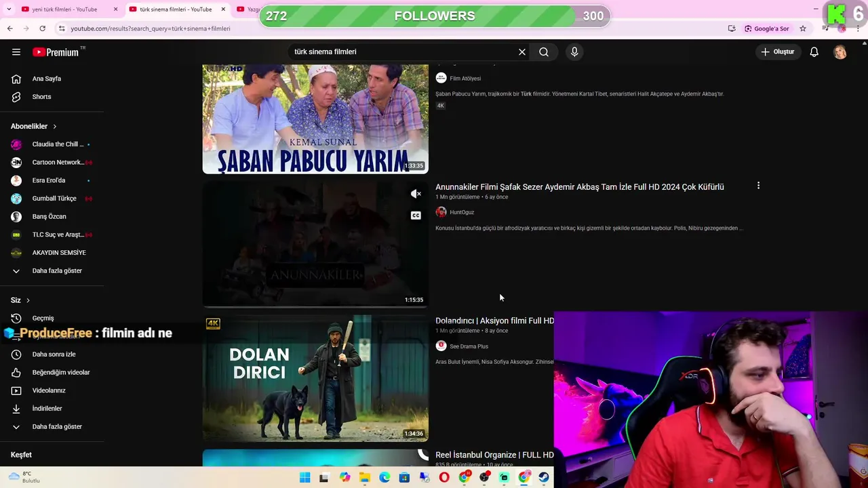
Task: Open the Dolandırıcı film thumbnail
Action: [315, 378]
